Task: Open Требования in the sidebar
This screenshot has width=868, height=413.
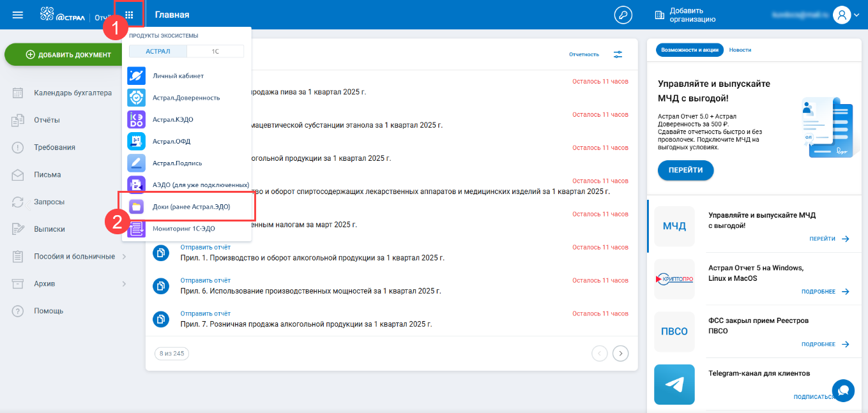Action: 54,147
